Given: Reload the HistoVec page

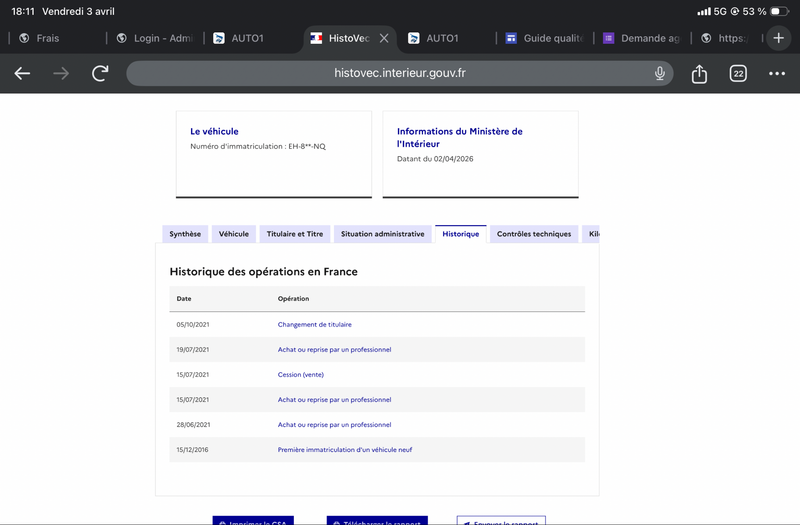Looking at the screenshot, I should [100, 74].
